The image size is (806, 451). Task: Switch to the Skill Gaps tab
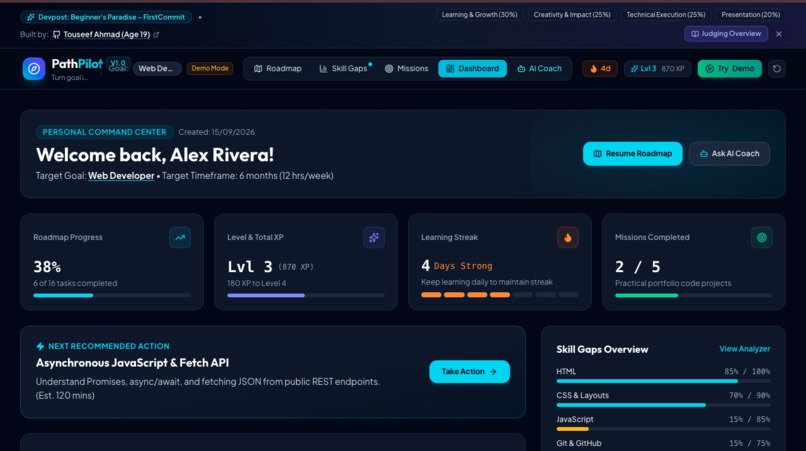pos(344,68)
